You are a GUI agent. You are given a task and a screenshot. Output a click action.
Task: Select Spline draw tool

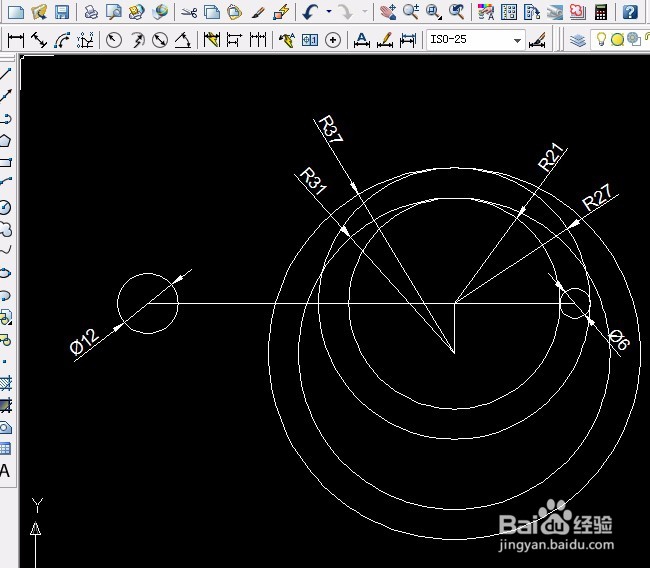6,250
